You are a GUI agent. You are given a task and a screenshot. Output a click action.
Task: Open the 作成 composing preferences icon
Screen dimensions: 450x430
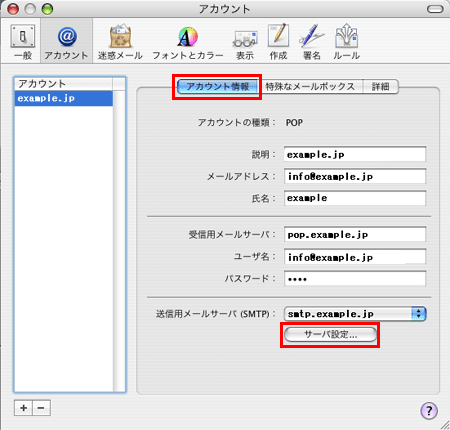278,41
